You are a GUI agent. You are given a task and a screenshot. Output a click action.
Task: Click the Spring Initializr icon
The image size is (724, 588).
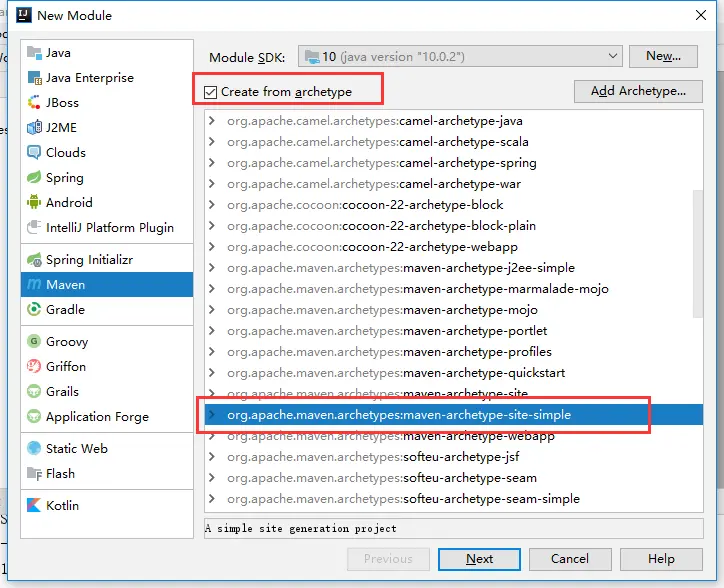click(34, 260)
